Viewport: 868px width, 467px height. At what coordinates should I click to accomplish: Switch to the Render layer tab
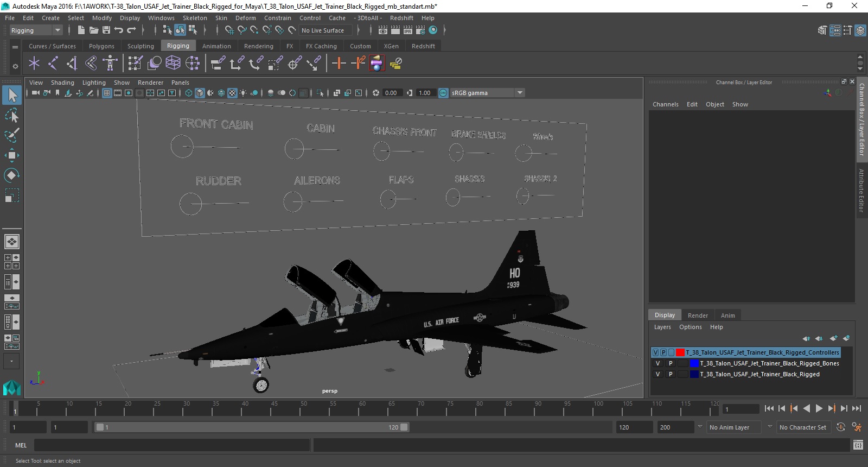pos(698,315)
